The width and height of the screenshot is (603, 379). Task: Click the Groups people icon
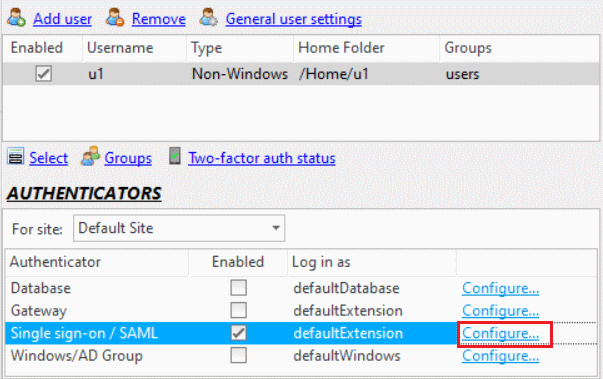pos(90,156)
